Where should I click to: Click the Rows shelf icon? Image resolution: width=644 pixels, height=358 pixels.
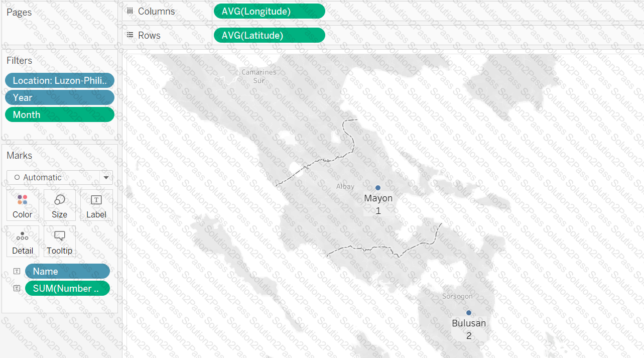[x=130, y=35]
